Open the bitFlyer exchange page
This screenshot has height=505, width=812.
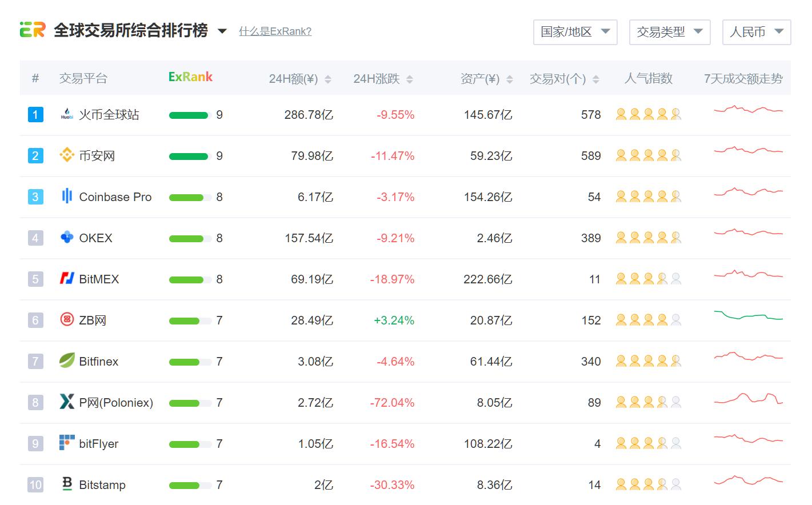coord(99,444)
